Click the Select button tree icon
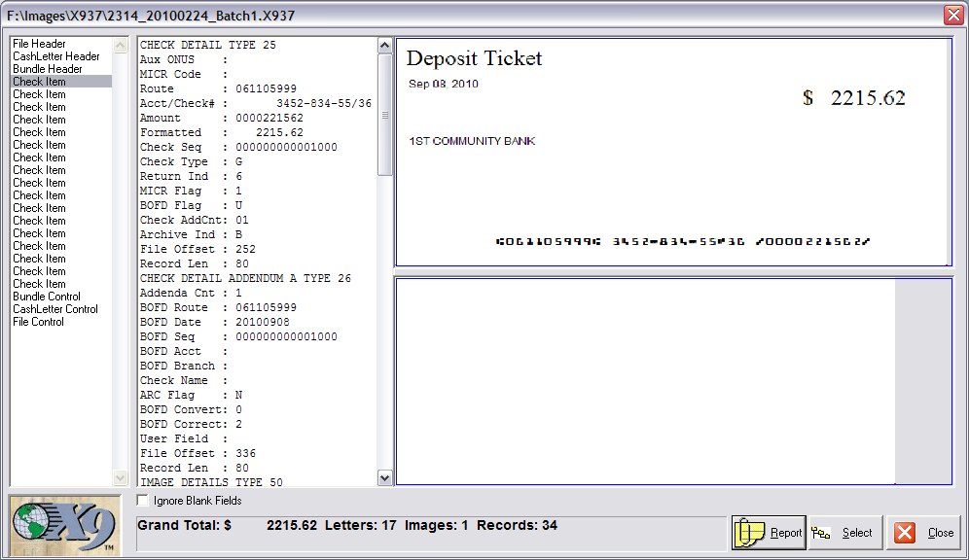The width and height of the screenshot is (969, 560). pyautogui.click(x=821, y=533)
